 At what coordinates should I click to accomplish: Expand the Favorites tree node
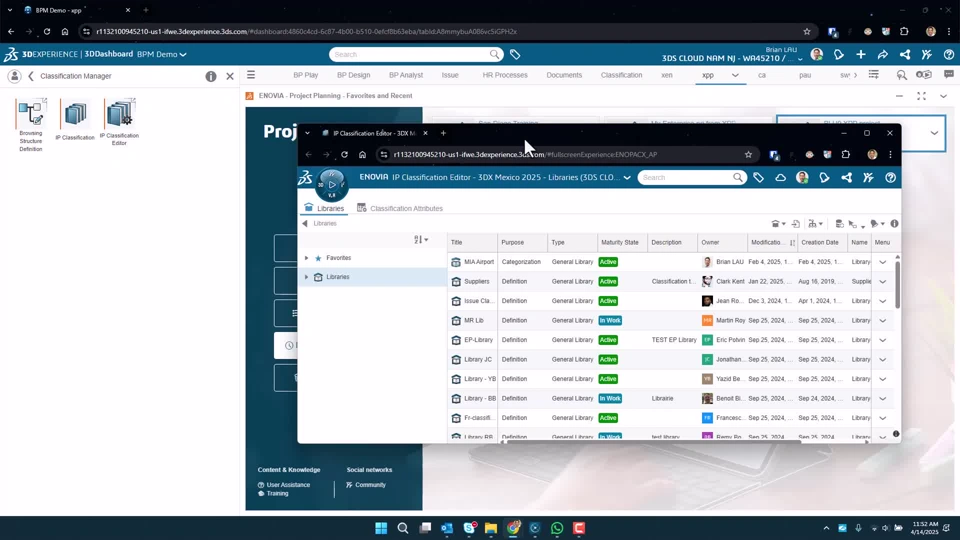point(307,258)
